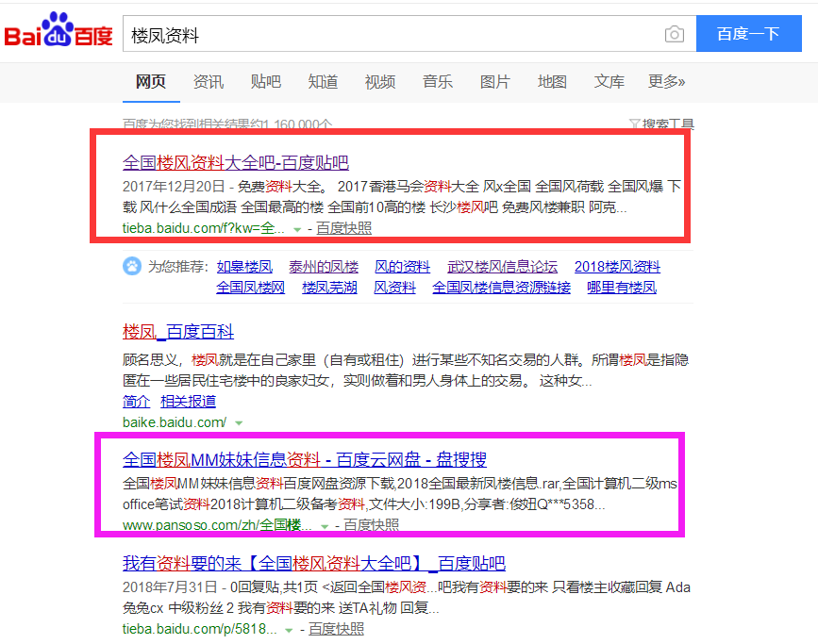Expand the 更多» menu
Screen dimensions: 818x644
pos(666,81)
